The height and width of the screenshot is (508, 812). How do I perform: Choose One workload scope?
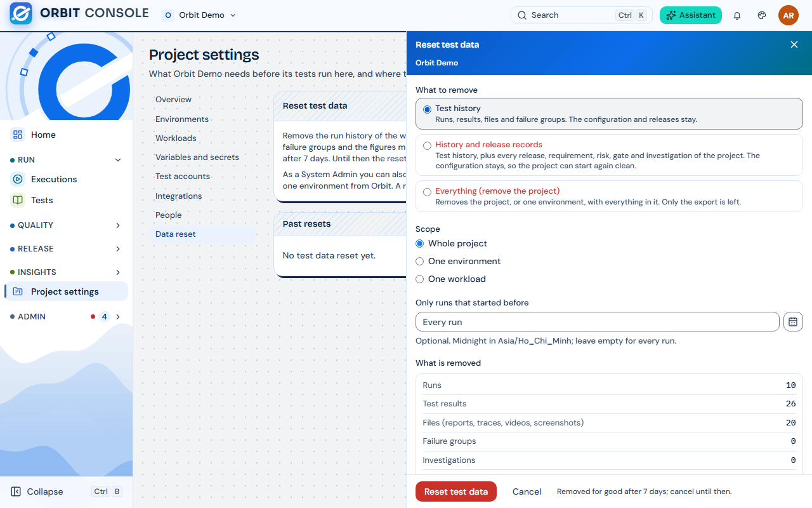coord(450,279)
